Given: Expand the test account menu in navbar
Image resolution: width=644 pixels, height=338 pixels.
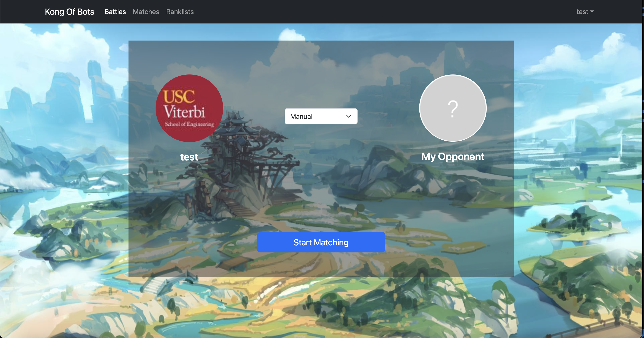Looking at the screenshot, I should (x=585, y=12).
